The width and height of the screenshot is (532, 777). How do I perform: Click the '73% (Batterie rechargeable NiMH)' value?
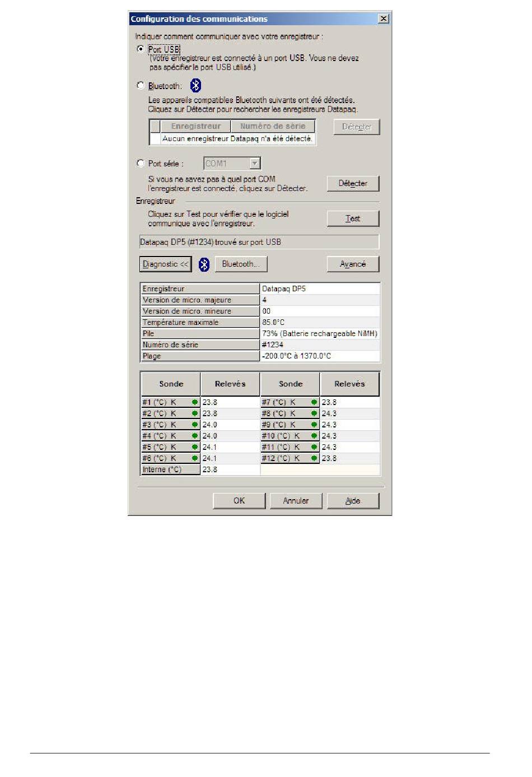(320, 334)
